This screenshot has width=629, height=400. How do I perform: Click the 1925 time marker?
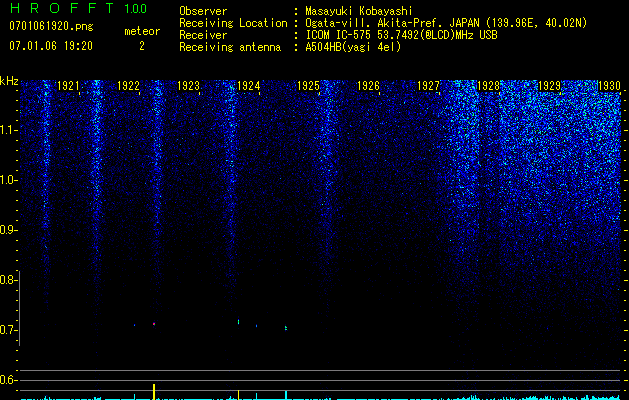[308, 86]
